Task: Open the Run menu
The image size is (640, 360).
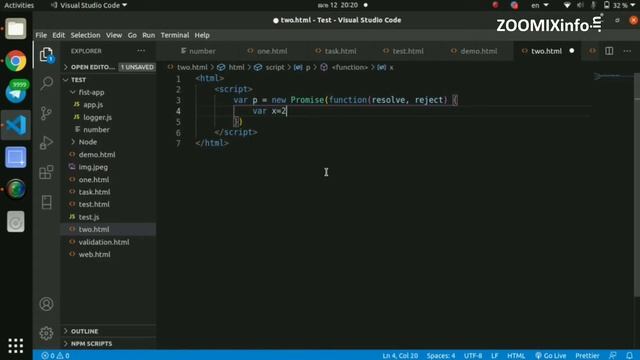Action: pos(149,35)
